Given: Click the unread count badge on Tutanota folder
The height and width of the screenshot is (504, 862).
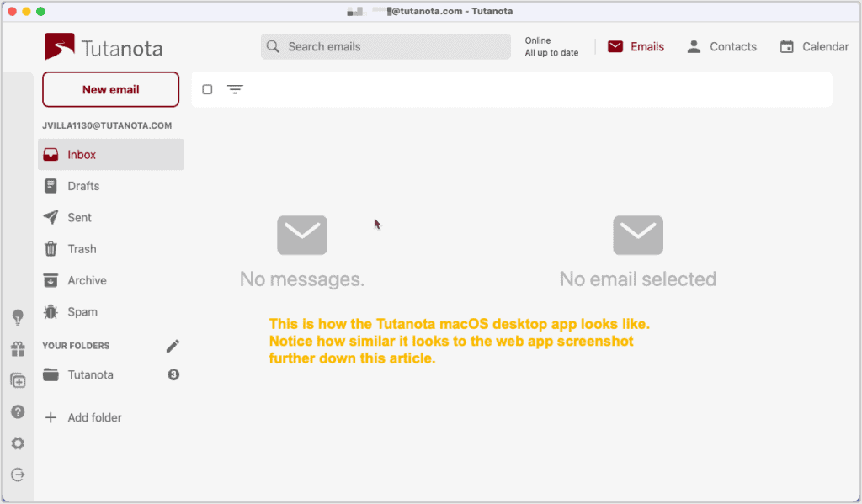Looking at the screenshot, I should [173, 374].
